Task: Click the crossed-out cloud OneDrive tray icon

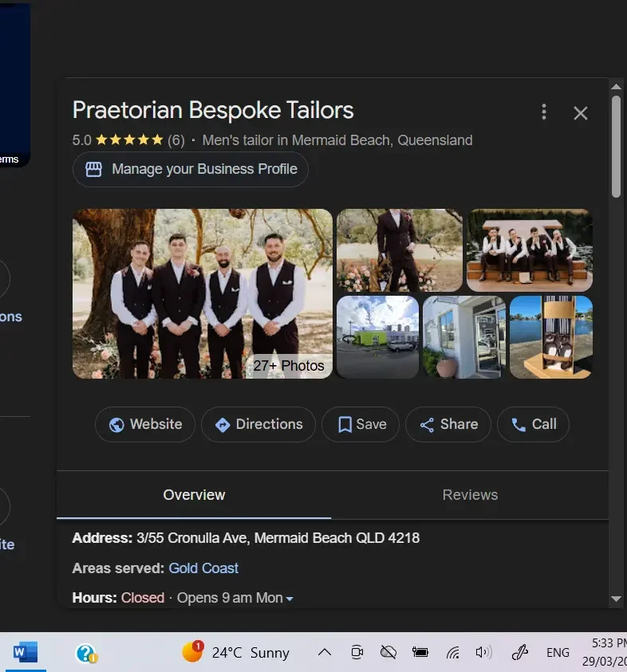Action: click(388, 652)
